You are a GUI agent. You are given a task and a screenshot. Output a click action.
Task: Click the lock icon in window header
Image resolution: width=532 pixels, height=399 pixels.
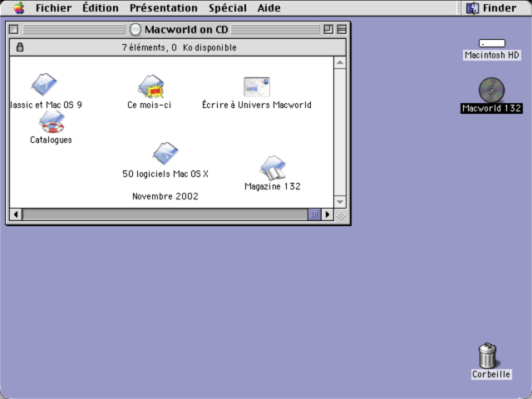20,47
